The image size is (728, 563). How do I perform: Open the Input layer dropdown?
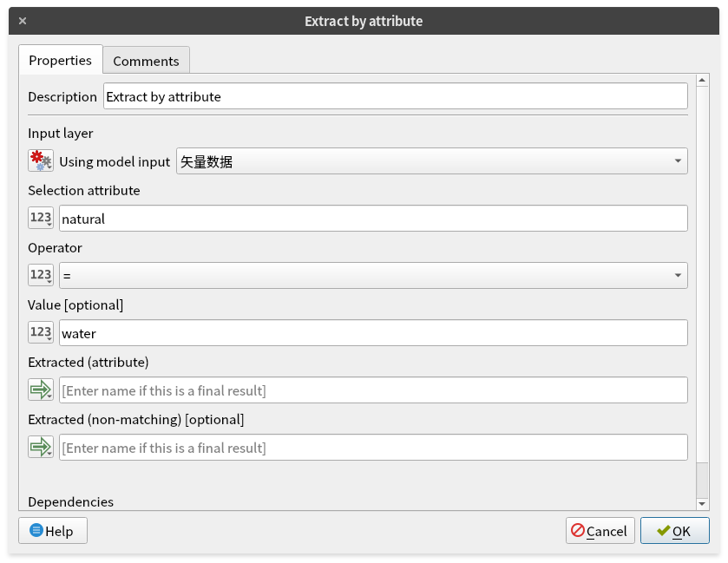click(431, 161)
